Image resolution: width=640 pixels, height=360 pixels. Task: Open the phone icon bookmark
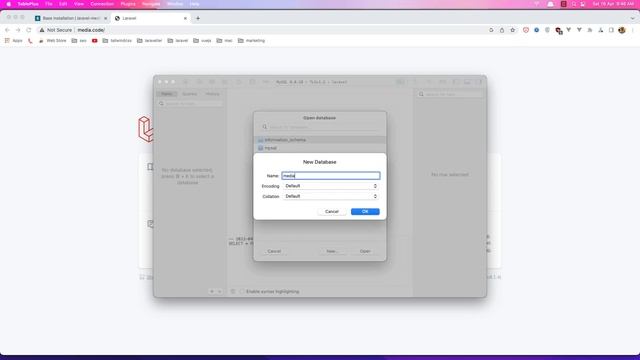[30, 41]
